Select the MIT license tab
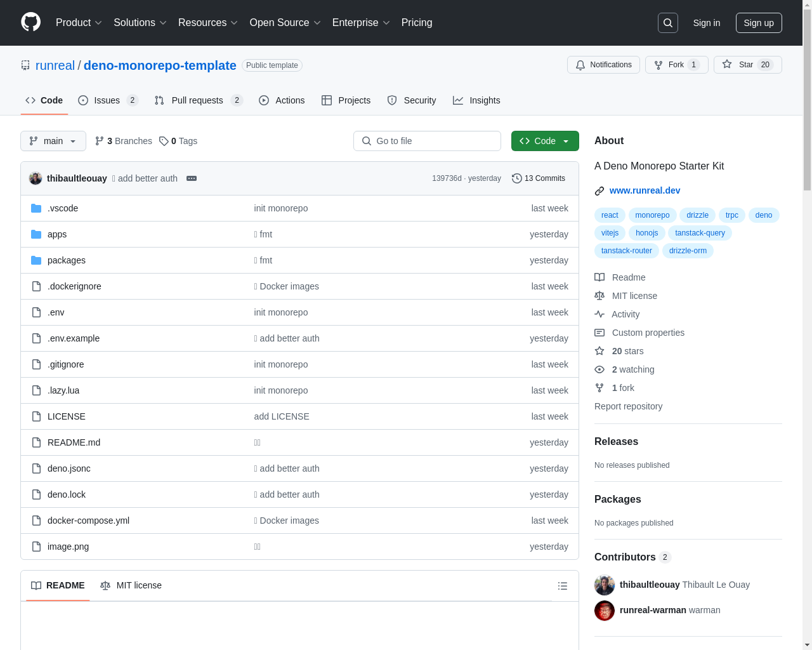This screenshot has width=812, height=650. [131, 585]
